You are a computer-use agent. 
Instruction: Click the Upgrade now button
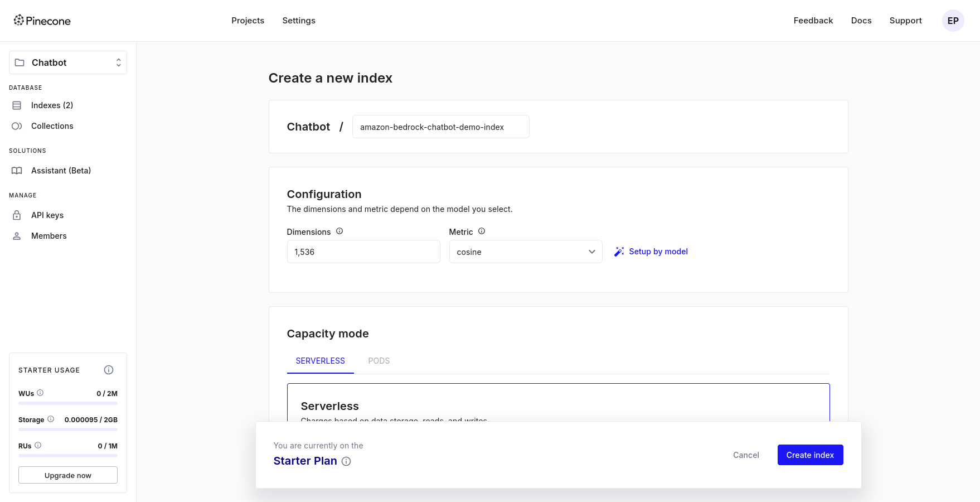coord(68,475)
